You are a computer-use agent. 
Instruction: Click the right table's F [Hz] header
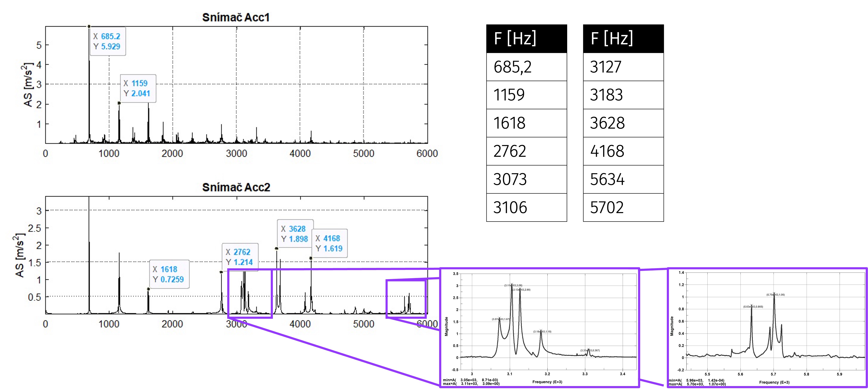pyautogui.click(x=623, y=38)
